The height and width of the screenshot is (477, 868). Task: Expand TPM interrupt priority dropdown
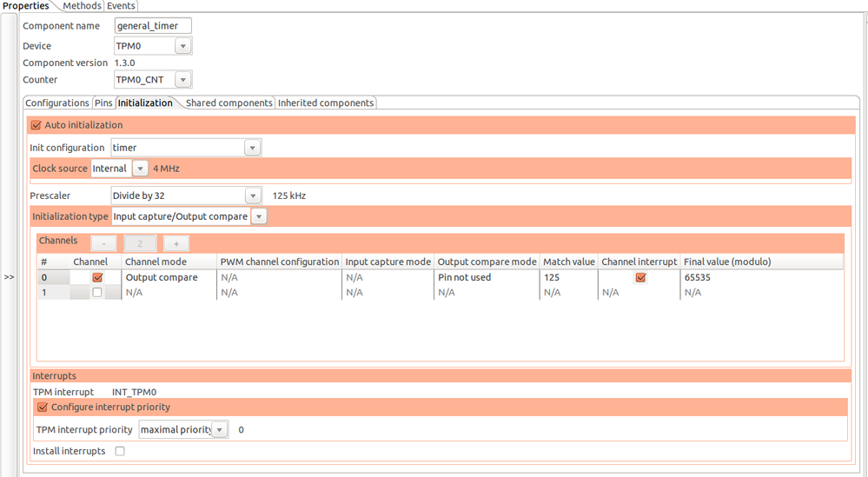pyautogui.click(x=221, y=429)
